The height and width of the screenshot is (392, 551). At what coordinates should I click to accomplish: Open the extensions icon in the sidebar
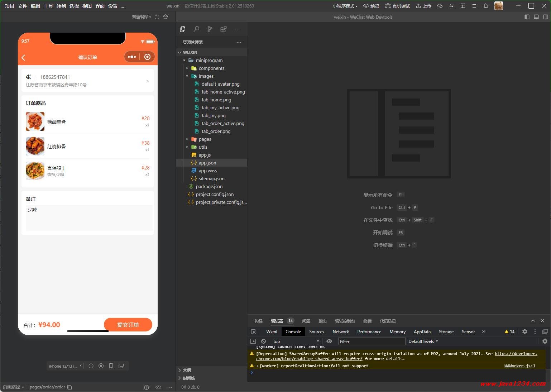pos(223,29)
